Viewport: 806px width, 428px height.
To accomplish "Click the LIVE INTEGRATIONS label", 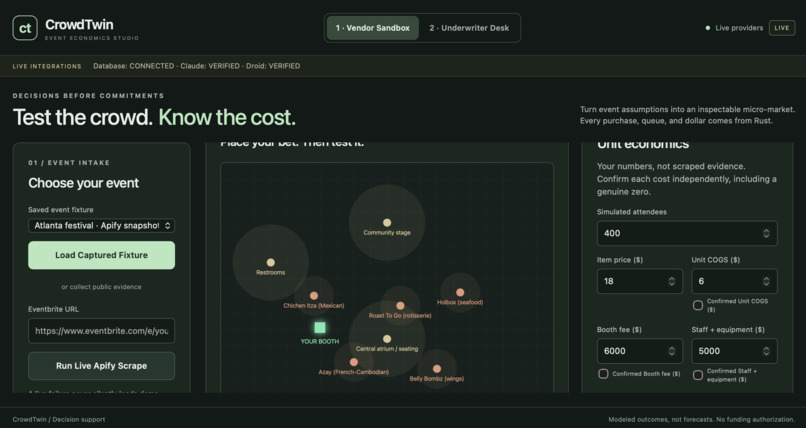I will (47, 66).
